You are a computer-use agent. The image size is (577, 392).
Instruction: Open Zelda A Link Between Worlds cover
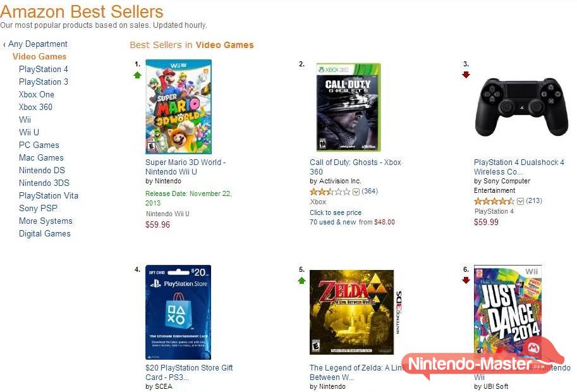click(x=352, y=312)
